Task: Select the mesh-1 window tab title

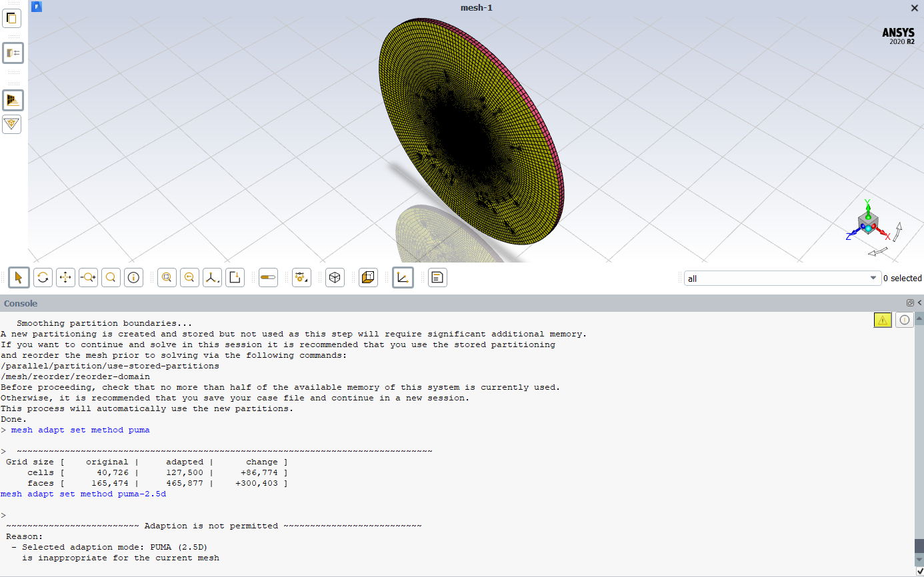Action: pos(477,8)
